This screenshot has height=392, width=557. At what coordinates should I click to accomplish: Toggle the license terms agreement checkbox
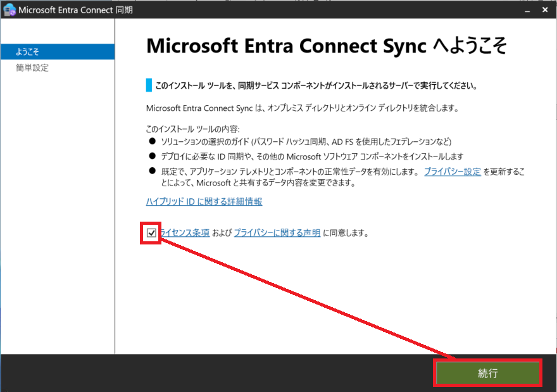(x=151, y=233)
